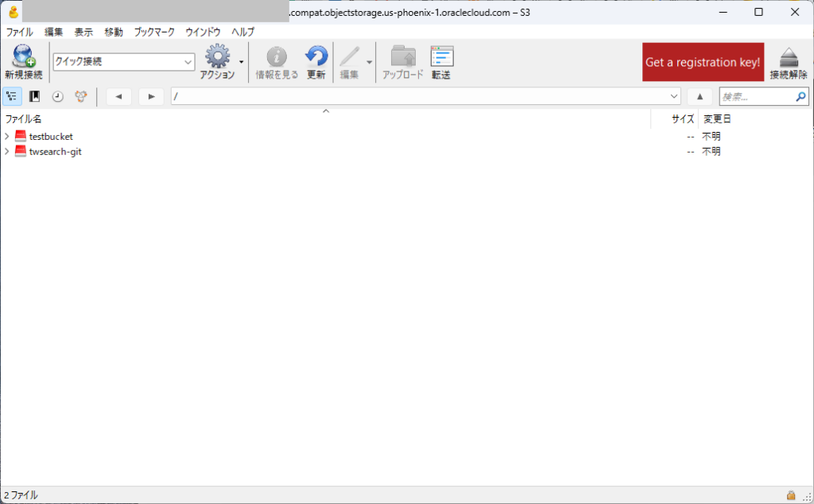Refresh listing with 更新 button
The height and width of the screenshot is (504, 814).
click(316, 61)
